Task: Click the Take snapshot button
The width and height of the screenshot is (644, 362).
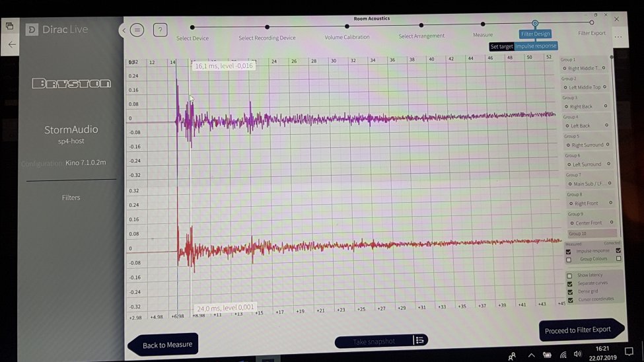Action: tap(374, 342)
